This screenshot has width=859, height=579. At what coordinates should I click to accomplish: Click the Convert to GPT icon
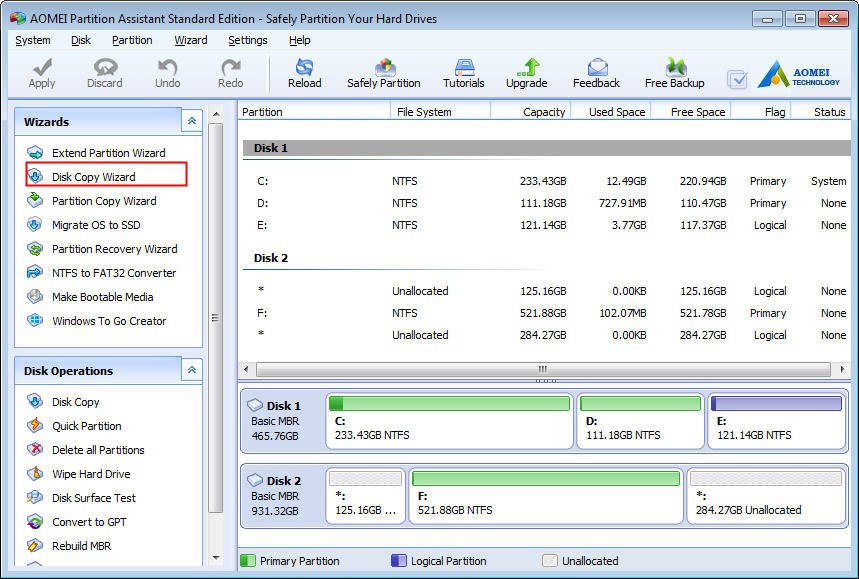click(x=35, y=521)
